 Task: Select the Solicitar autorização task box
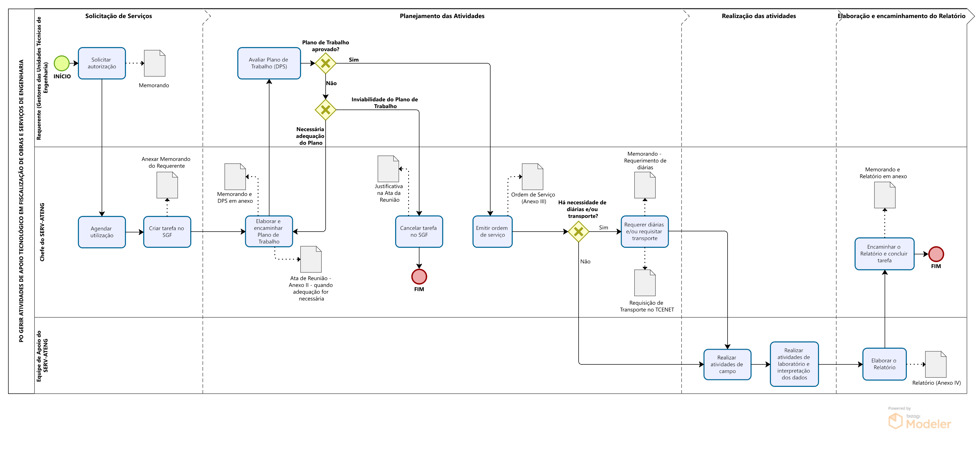102,63
